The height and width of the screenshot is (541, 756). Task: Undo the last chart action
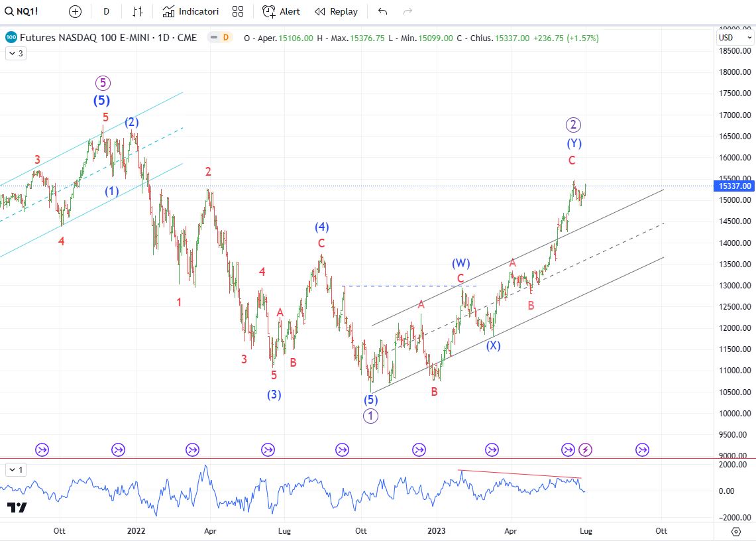383,11
